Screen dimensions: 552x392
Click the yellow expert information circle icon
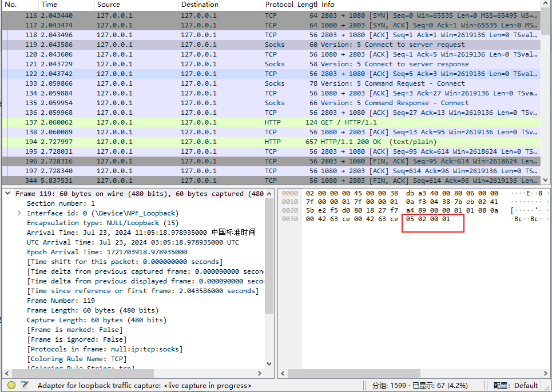click(x=11, y=385)
